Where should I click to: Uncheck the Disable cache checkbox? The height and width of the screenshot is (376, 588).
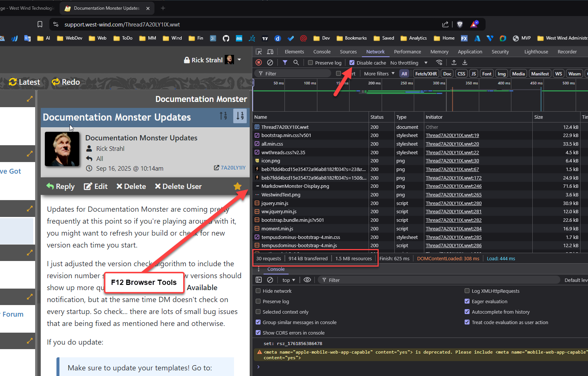click(352, 63)
